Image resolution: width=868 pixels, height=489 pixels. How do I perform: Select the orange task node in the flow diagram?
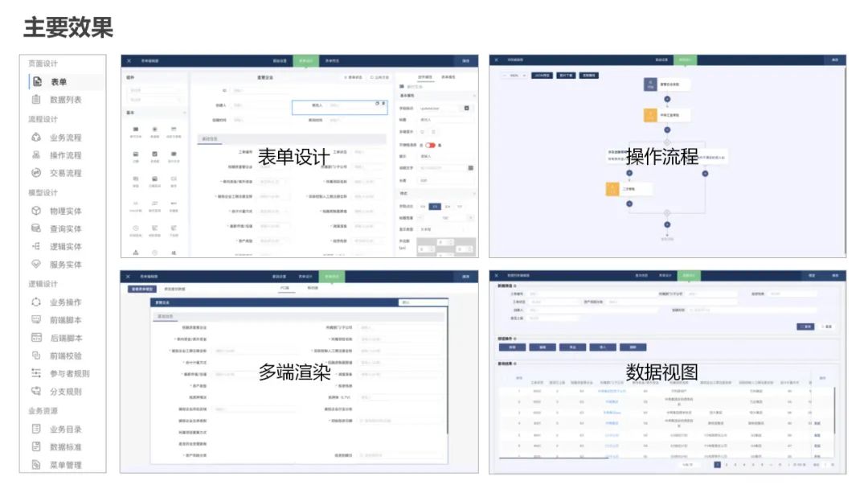coord(649,116)
